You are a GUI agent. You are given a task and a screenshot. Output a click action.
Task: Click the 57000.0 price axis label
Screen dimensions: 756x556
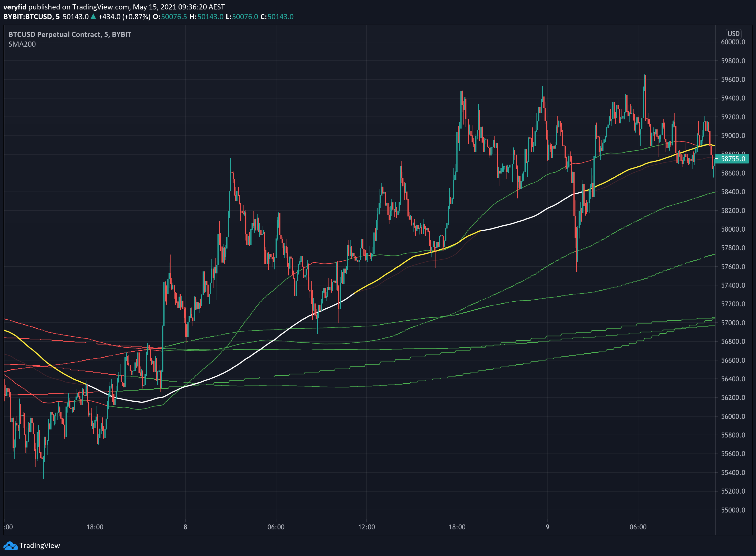click(733, 323)
